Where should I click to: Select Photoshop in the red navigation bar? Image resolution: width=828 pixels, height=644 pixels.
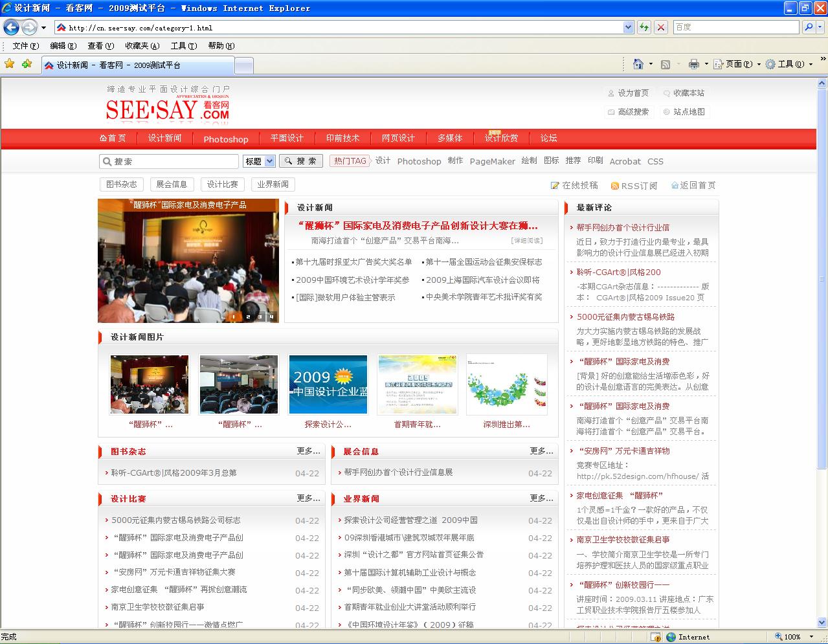click(x=225, y=139)
